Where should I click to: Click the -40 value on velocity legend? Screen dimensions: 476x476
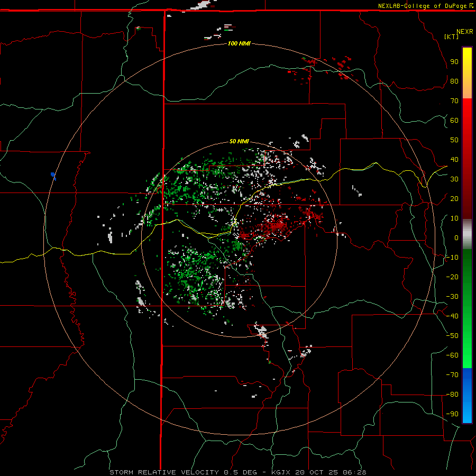452,316
